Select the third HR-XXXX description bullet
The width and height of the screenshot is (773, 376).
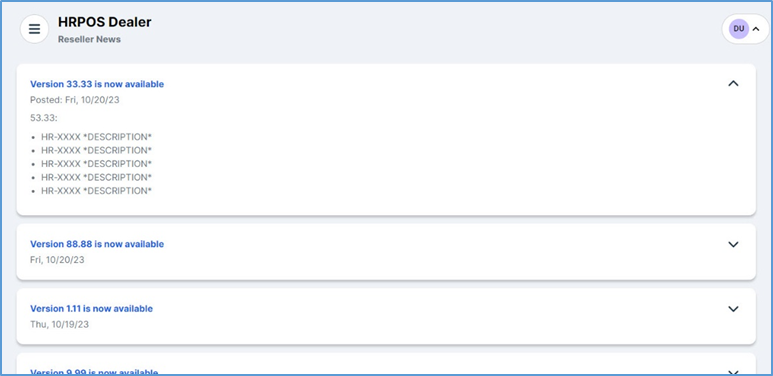96,164
